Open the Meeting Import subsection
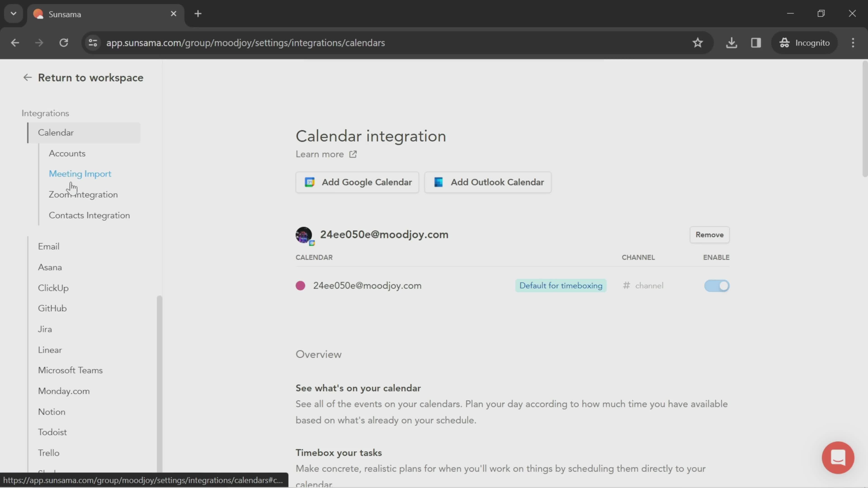 pos(80,174)
